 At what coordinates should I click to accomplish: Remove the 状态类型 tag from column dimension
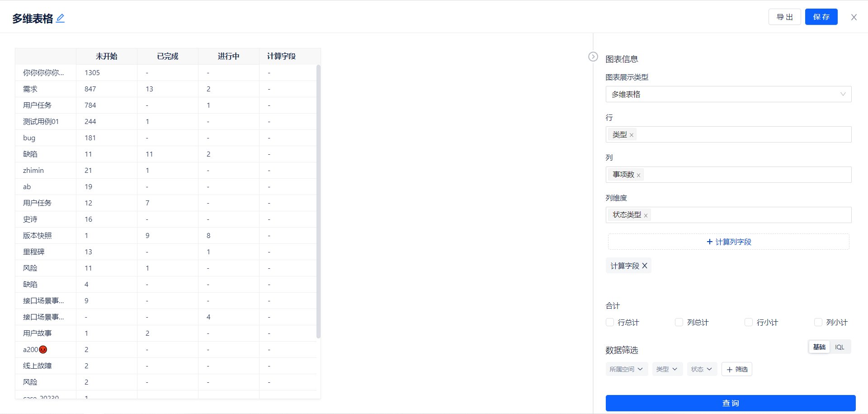[646, 215]
